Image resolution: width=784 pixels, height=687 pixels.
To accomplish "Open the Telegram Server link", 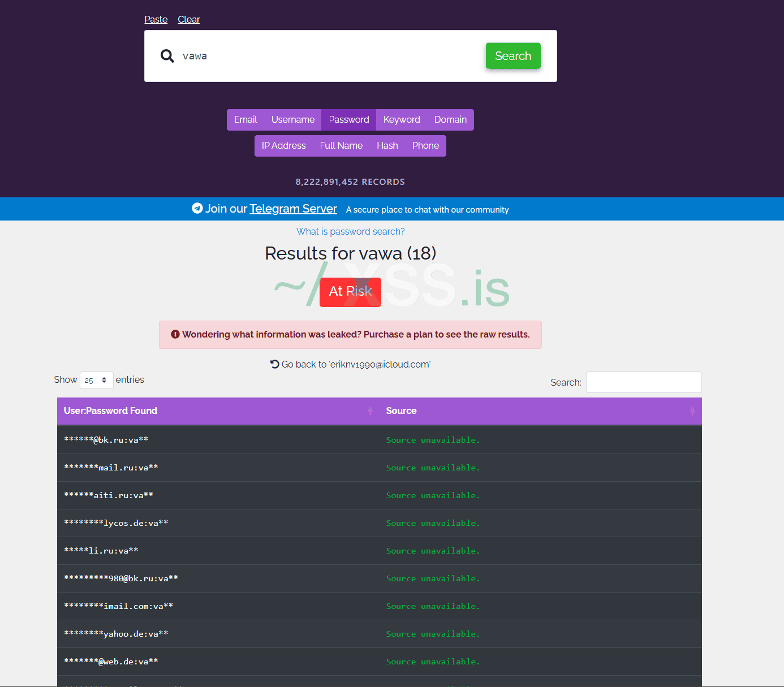I will pos(293,209).
